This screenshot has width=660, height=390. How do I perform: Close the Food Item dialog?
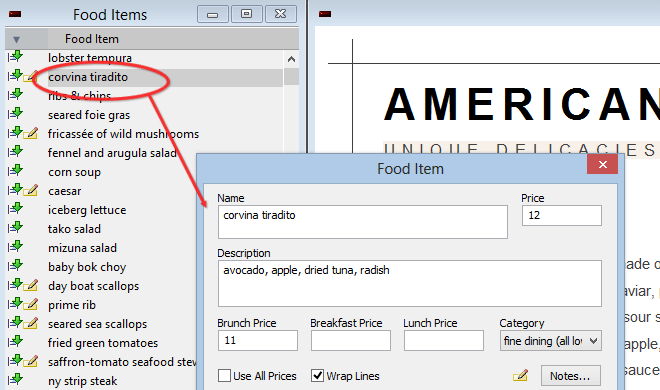click(602, 164)
